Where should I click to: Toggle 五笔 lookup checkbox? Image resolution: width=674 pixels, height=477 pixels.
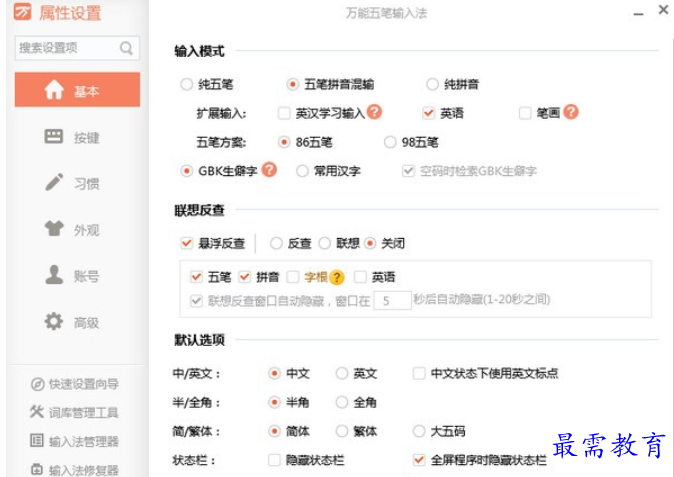[196, 277]
